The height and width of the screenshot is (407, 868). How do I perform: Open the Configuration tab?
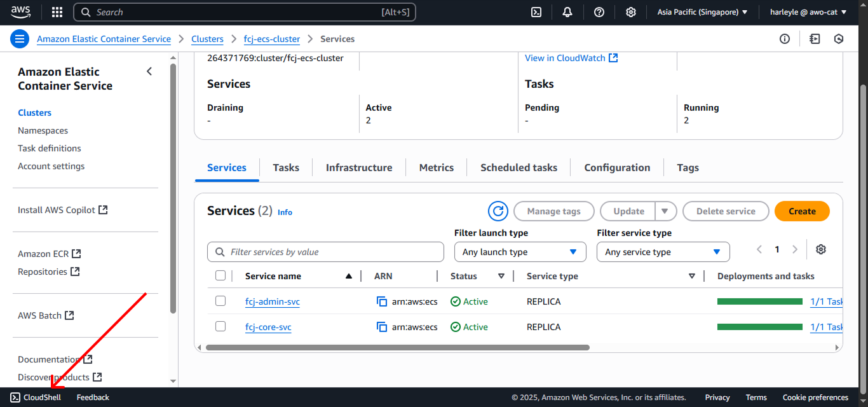point(617,168)
